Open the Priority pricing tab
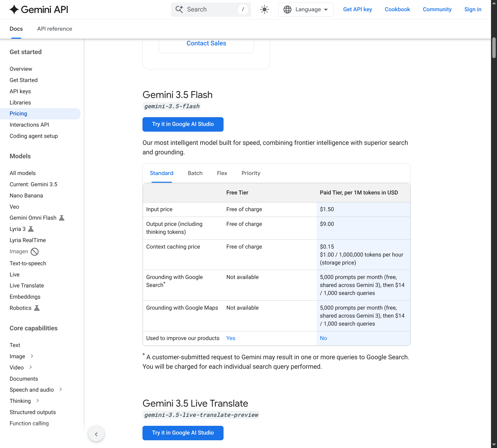Screen dimensions: 497x448 pos(251,173)
